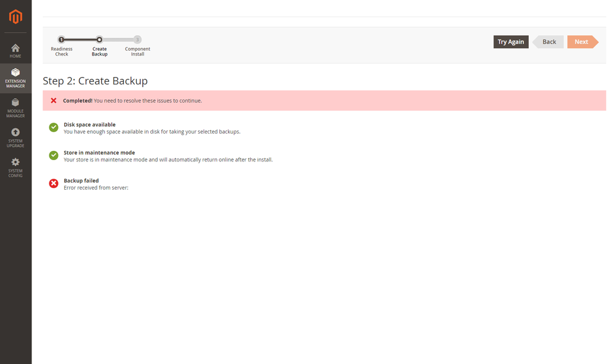Click the 'Disk space available' heading

[89, 124]
